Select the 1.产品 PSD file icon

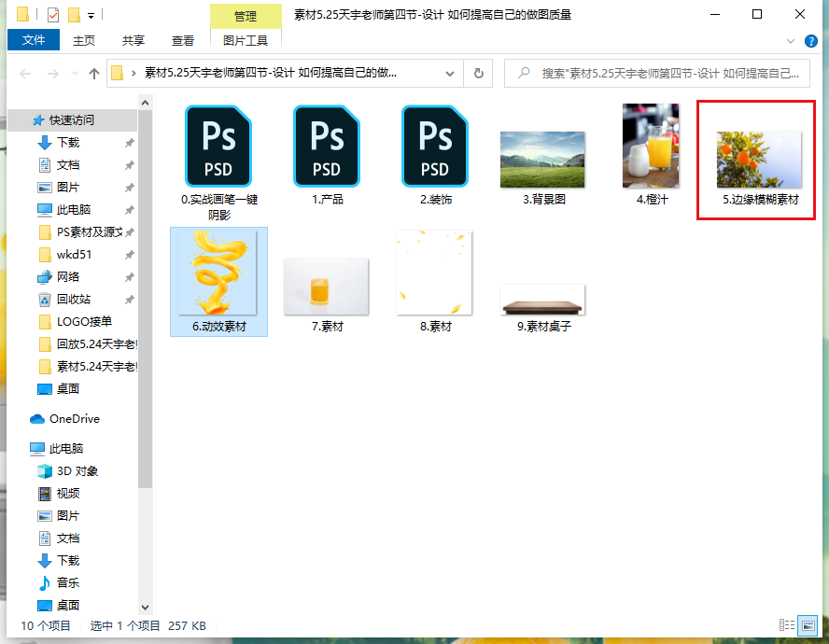327,147
